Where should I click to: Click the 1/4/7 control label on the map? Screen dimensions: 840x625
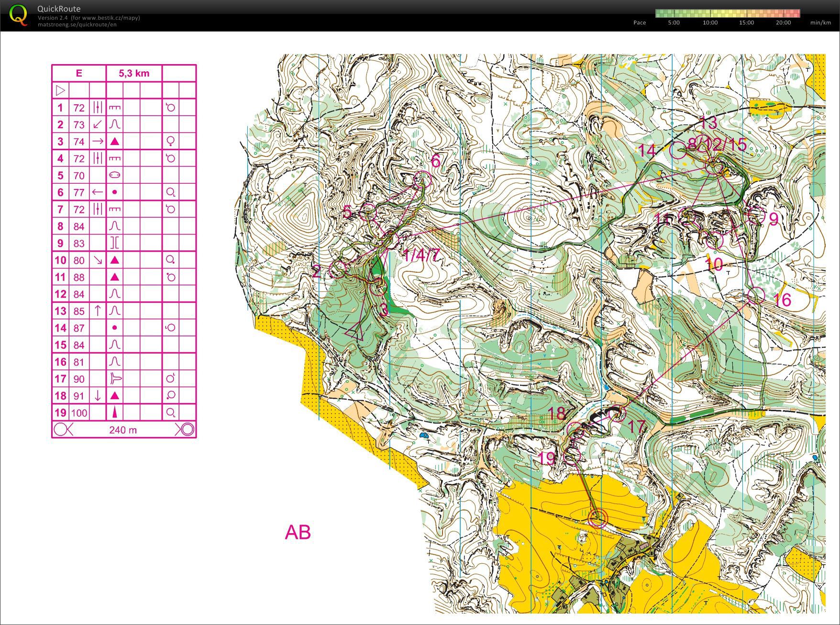click(x=420, y=255)
